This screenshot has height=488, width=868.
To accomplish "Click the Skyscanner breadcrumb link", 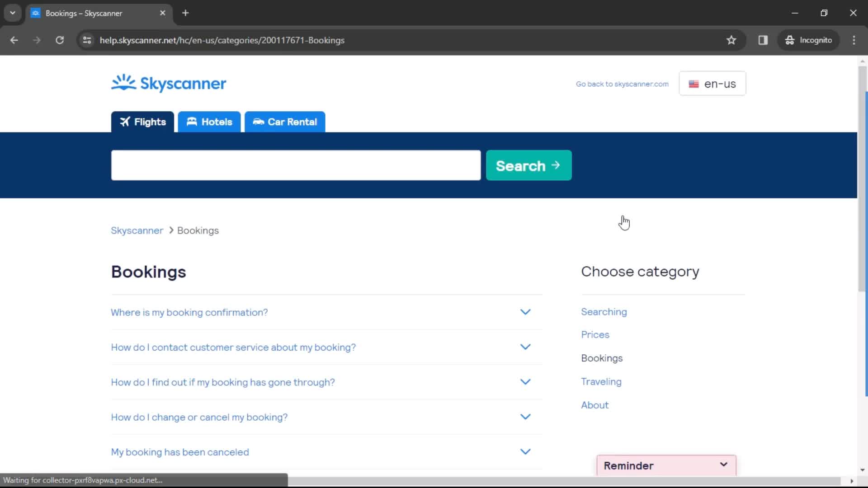I will (x=137, y=230).
